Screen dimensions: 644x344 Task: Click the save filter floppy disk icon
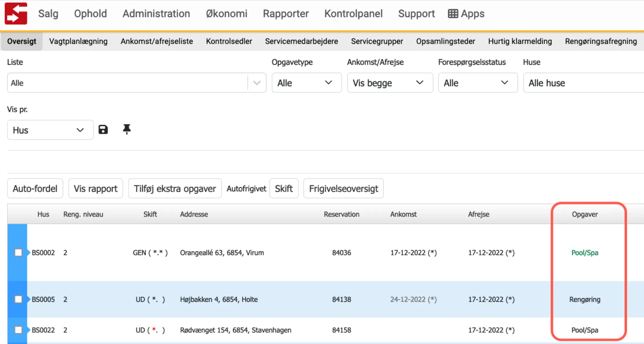[x=103, y=129]
